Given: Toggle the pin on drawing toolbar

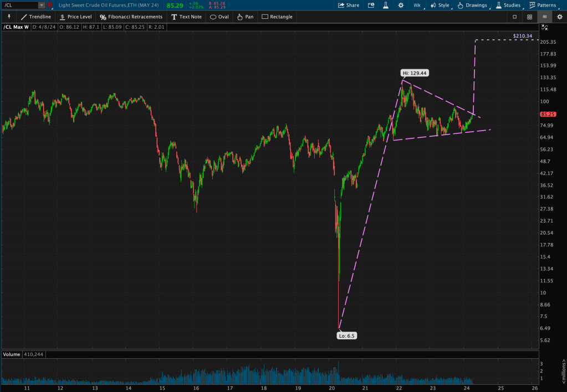Looking at the screenshot, I should click(9, 17).
